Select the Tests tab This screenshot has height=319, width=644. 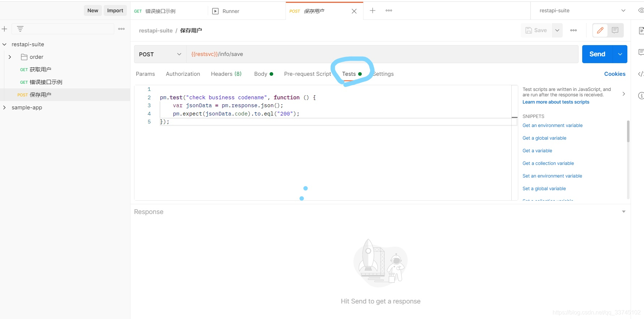(352, 74)
